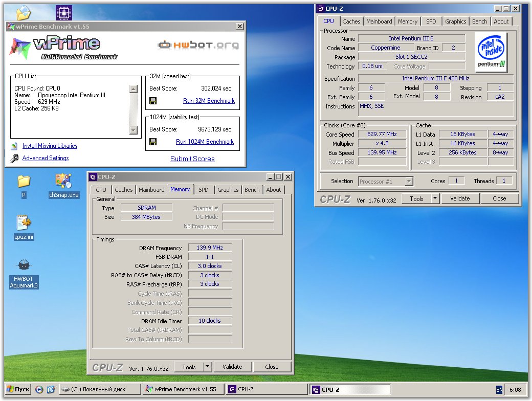Image resolution: width=532 pixels, height=401 pixels.
Task: Click the Bus Speed value 139.95 MHz
Action: (382, 152)
